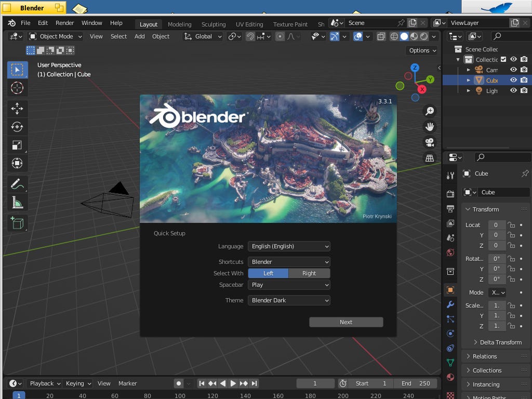This screenshot has width=532, height=399.
Task: Open the Object Data properties tab
Action: tap(450, 363)
